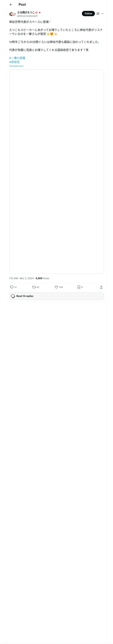Repost this post with the retweet icon
113x644 pixels.
pos(34,287)
